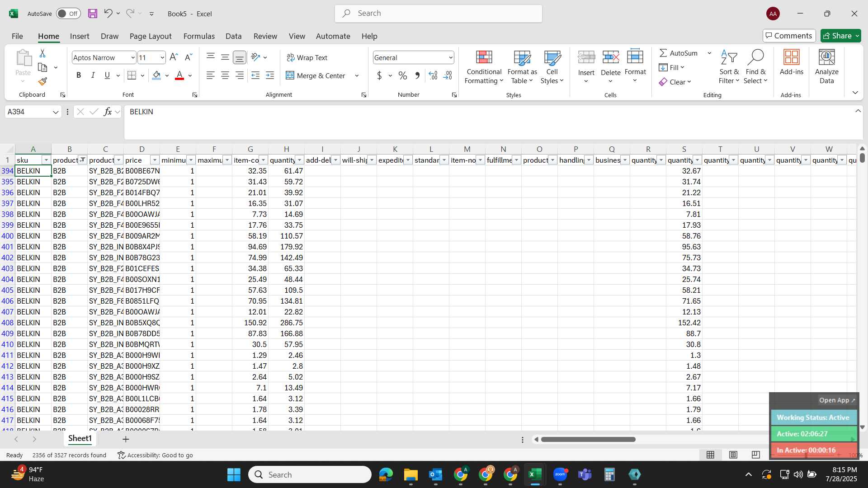Screen dimensions: 868x488
Task: Switch to Page Break Preview view
Action: pyautogui.click(x=755, y=455)
